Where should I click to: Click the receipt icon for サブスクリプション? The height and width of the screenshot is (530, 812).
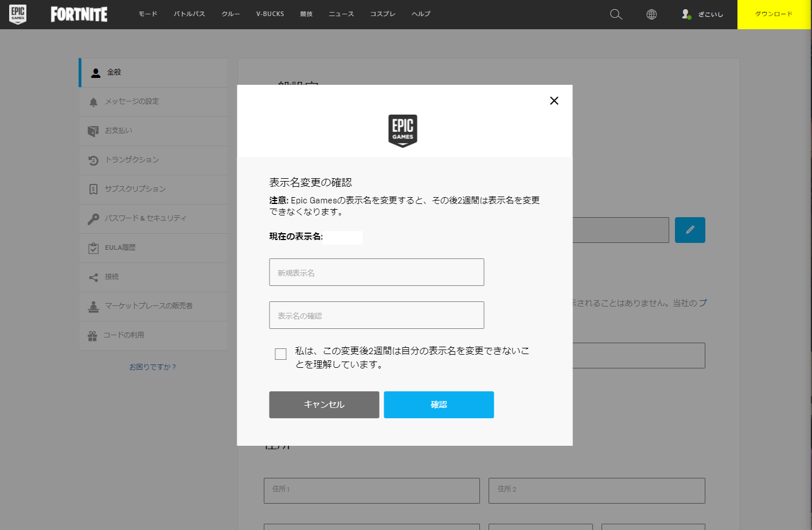[93, 189]
